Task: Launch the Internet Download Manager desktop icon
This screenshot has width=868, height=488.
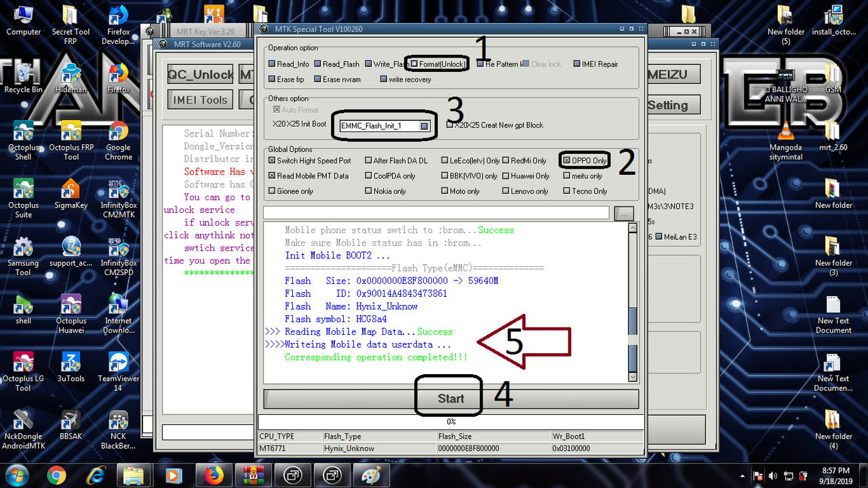Action: (x=119, y=314)
